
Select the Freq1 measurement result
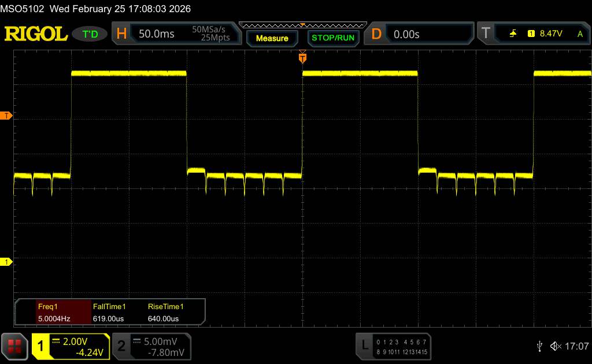click(53, 313)
